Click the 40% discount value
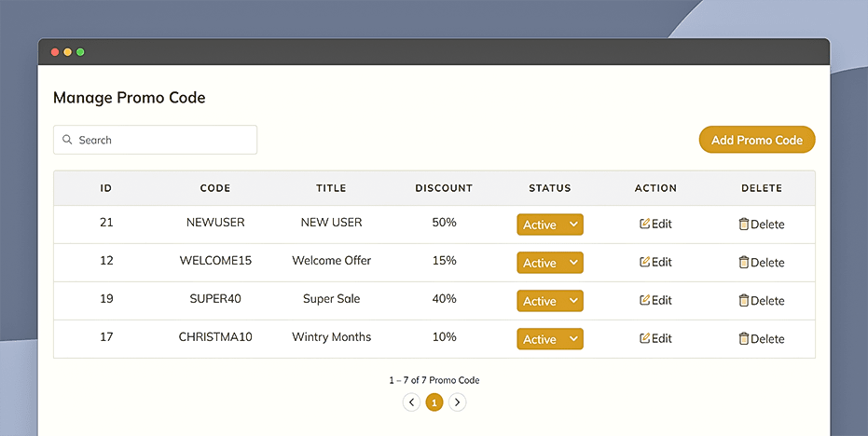 pos(444,299)
